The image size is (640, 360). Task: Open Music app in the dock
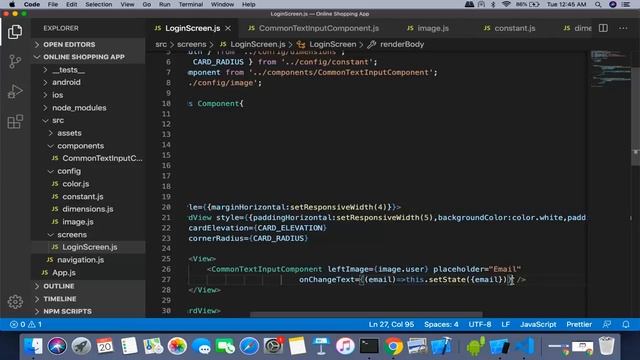click(345, 346)
